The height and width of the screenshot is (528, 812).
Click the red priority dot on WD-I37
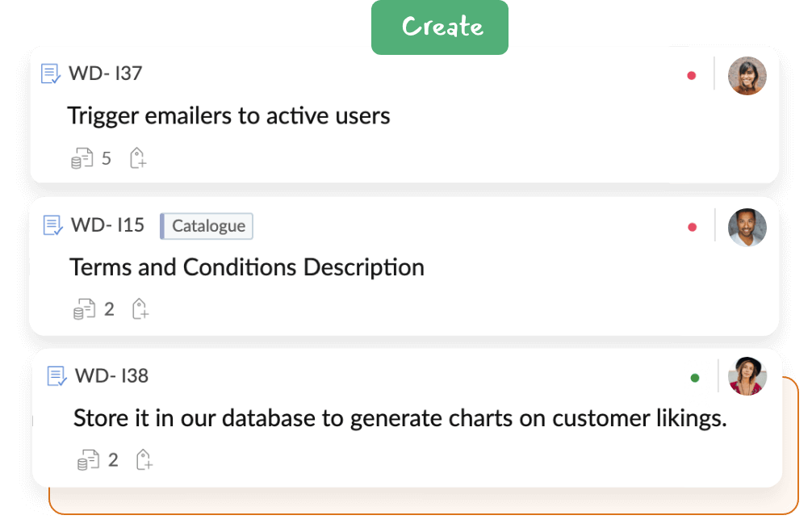click(x=692, y=76)
